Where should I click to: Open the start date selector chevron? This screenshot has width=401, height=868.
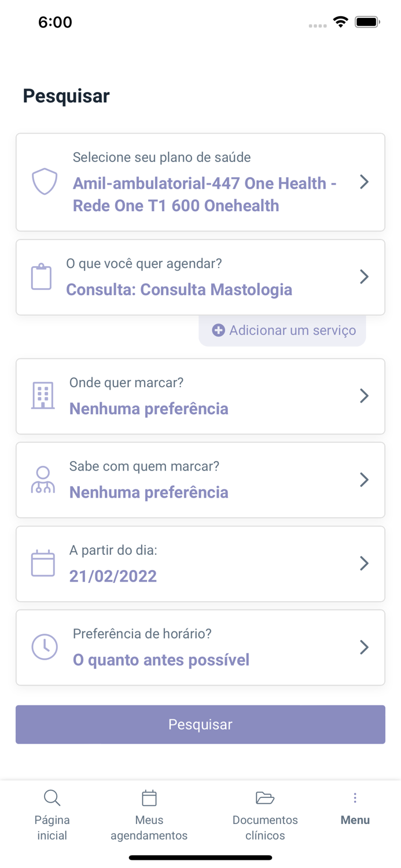point(364,562)
